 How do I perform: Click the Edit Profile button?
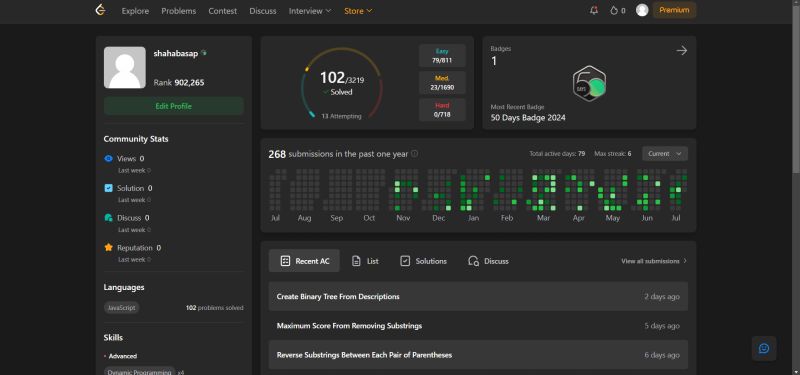coord(173,106)
